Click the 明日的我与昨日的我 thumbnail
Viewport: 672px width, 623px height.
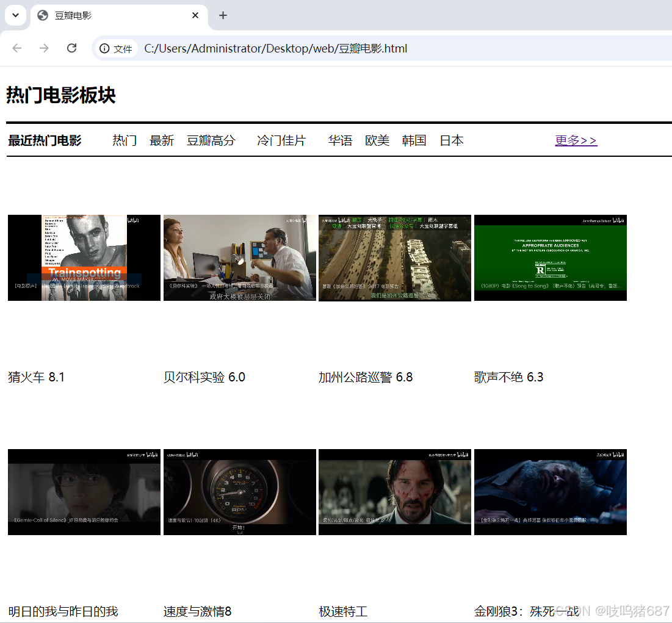84,492
